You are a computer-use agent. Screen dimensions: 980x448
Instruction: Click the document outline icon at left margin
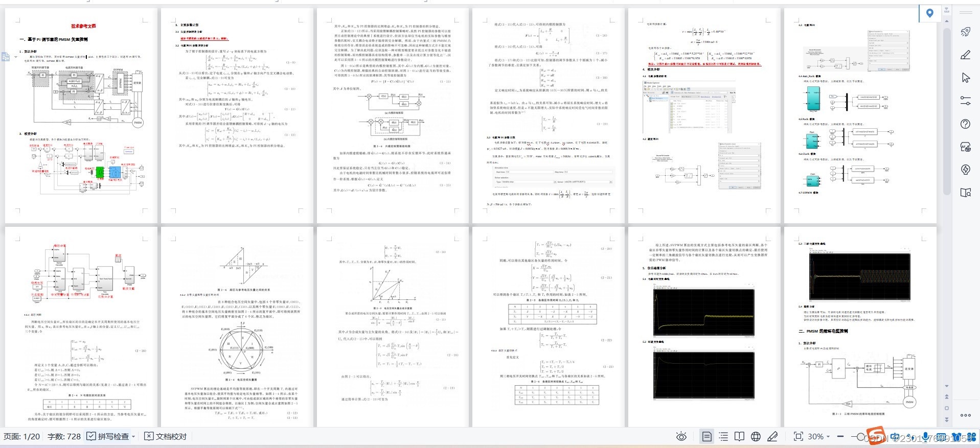pyautogui.click(x=6, y=57)
